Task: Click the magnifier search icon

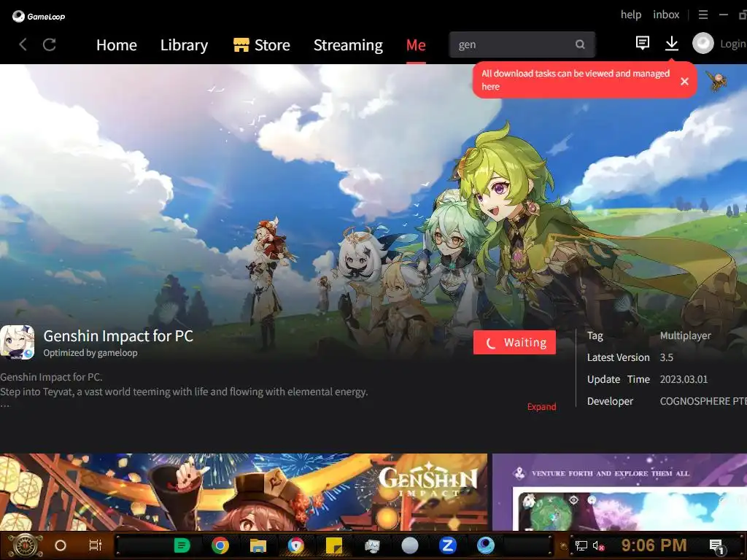Action: tap(580, 44)
